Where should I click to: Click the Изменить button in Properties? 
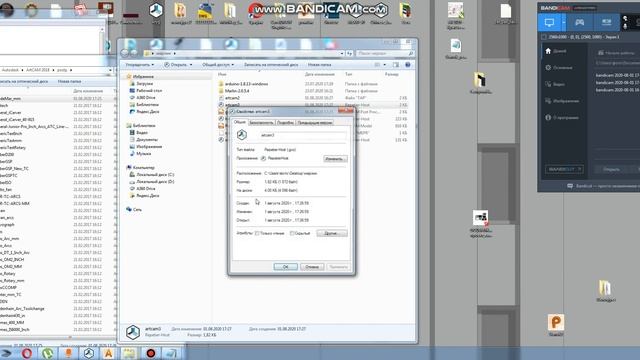[x=336, y=159]
